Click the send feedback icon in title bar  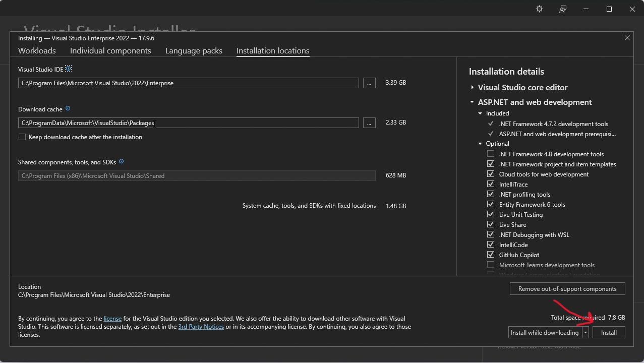[563, 9]
